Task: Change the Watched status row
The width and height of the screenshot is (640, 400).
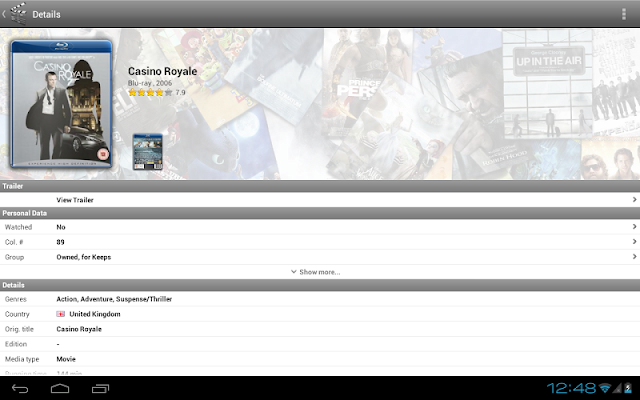Action: click(320, 227)
